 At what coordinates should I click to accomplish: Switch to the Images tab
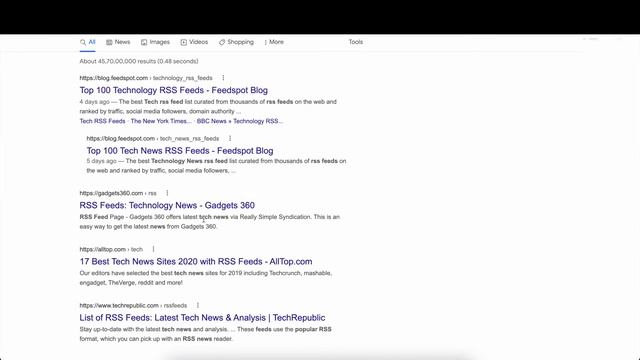click(155, 42)
